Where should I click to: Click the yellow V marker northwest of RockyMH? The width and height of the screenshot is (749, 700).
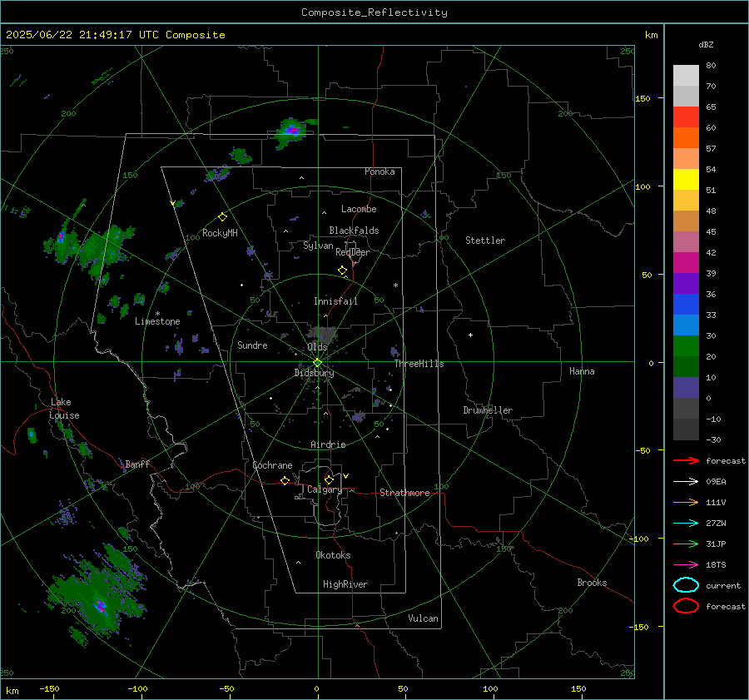click(x=172, y=203)
